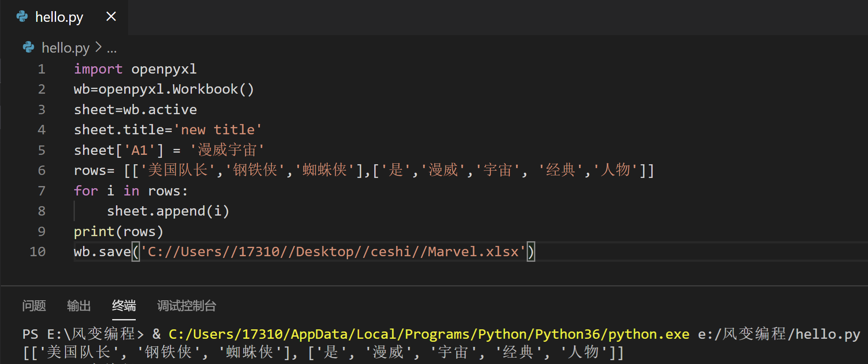Close the hello.py editor tab

click(x=111, y=17)
